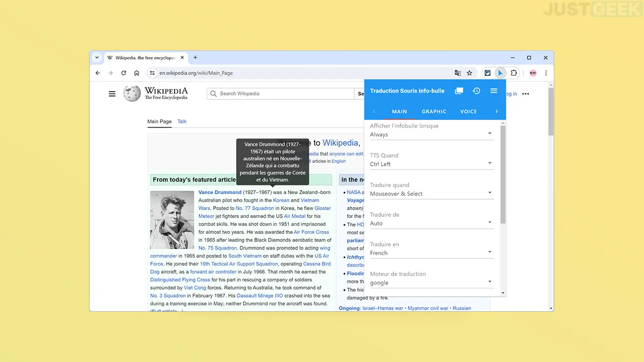Click the Wikipedia globe logo

pyautogui.click(x=132, y=94)
